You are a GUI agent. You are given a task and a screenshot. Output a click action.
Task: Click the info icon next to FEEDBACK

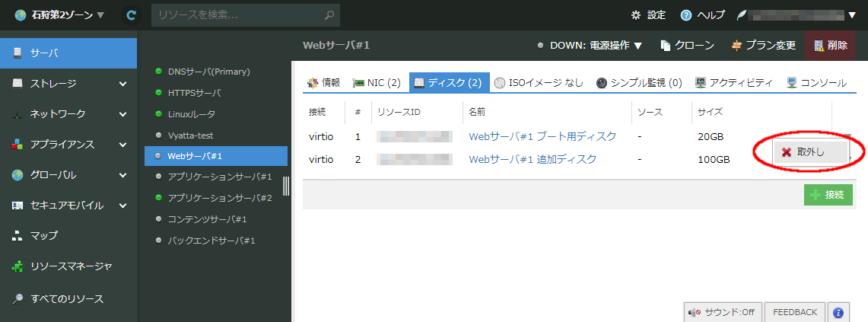click(838, 312)
